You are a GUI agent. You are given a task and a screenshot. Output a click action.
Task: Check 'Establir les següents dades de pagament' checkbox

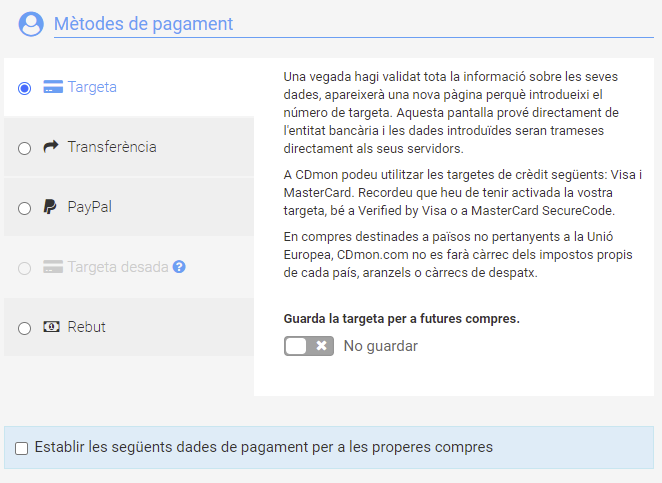point(22,448)
